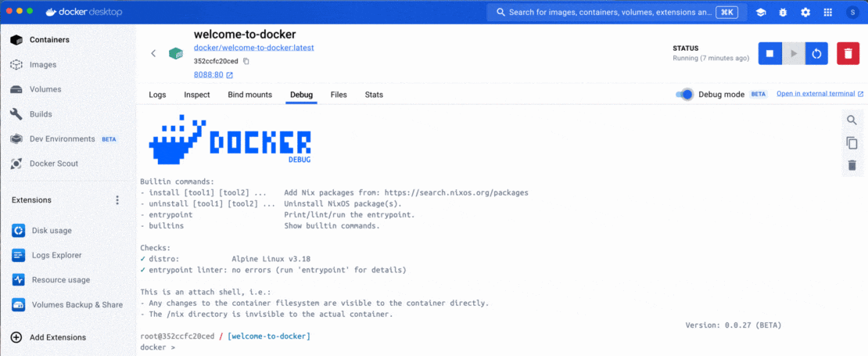Click the docker desktop logo
This screenshot has width=868, height=356.
pos(84,12)
